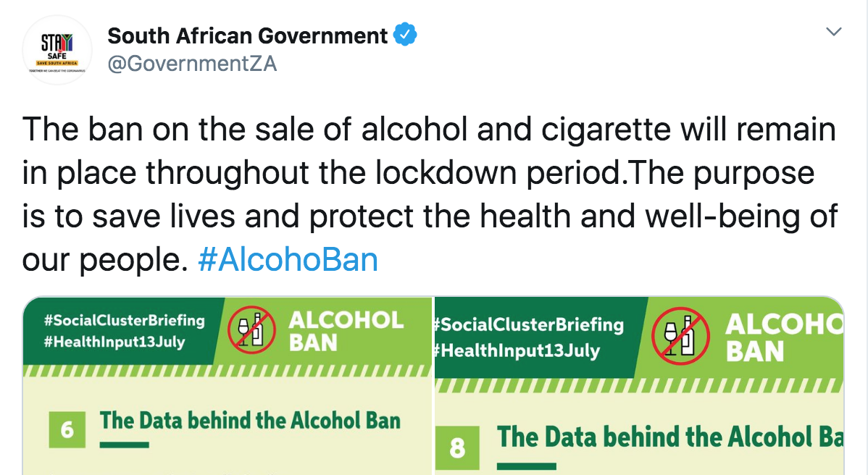Open the tweet options chevron menu
The width and height of the screenshot is (868, 475).
click(x=834, y=32)
